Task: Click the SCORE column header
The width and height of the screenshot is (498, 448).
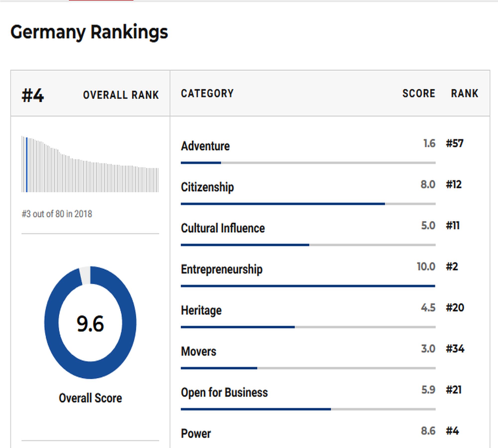Action: [419, 94]
